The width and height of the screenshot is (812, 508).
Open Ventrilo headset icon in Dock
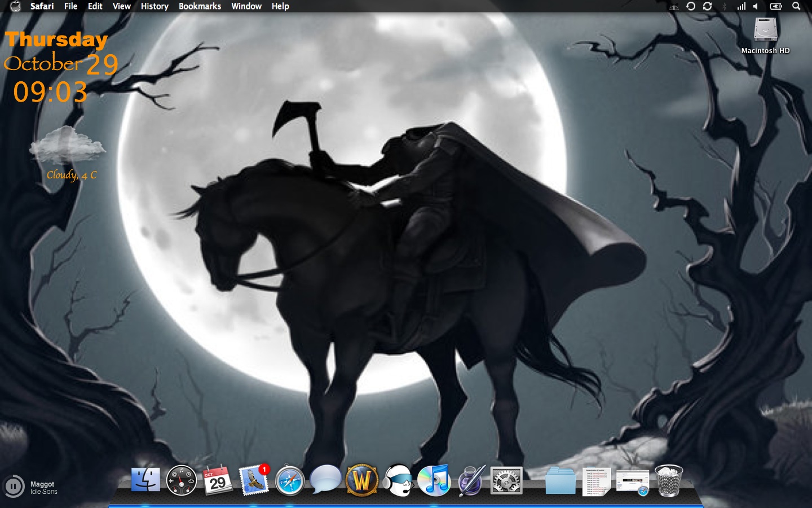coord(398,480)
